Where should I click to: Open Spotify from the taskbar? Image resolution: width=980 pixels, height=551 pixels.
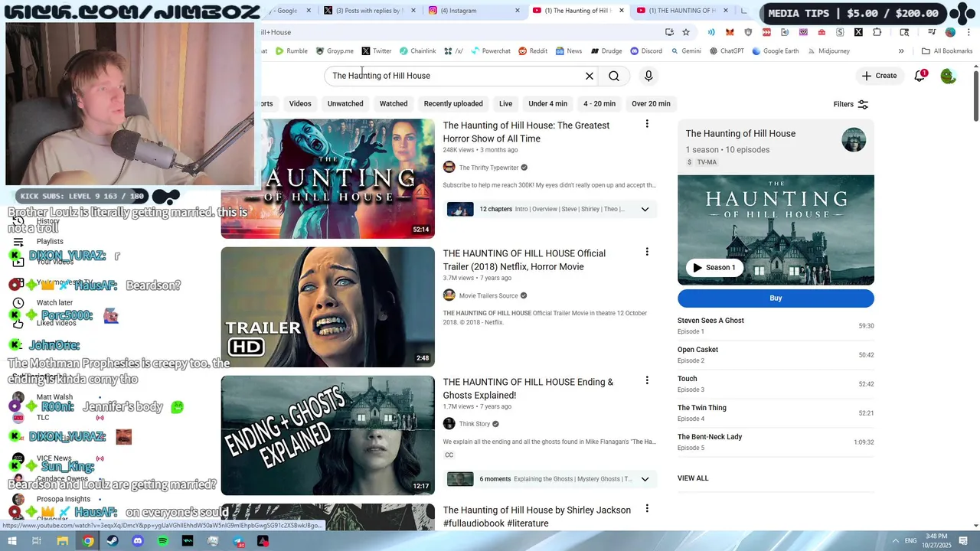(162, 541)
